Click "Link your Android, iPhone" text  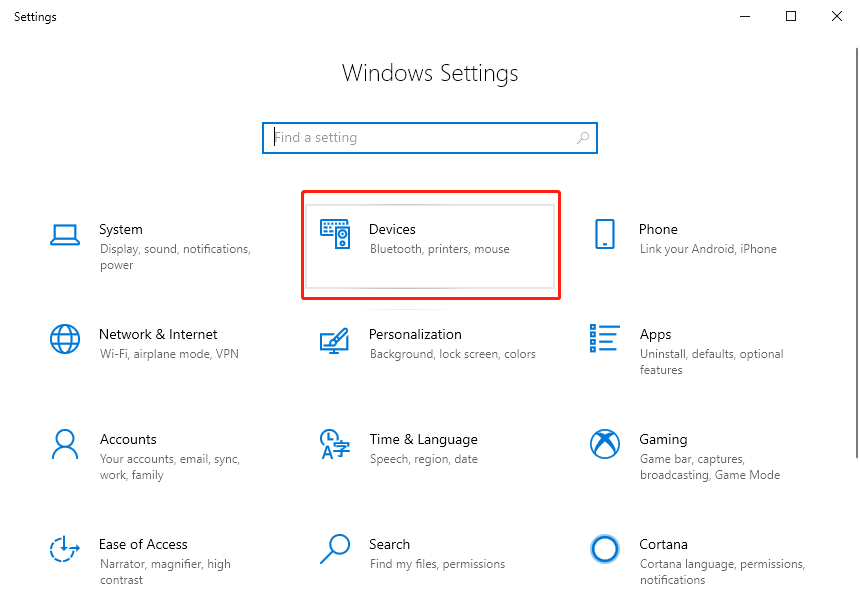(x=708, y=249)
